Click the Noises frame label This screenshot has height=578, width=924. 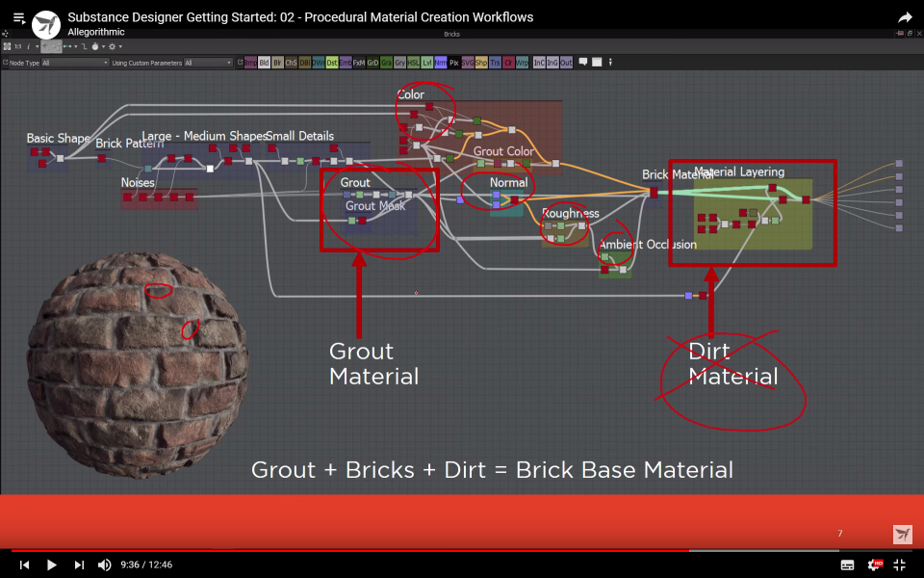[138, 183]
